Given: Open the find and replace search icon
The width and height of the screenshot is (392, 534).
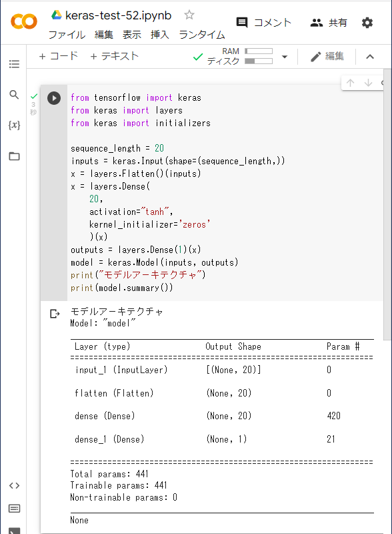Looking at the screenshot, I should coord(14,94).
